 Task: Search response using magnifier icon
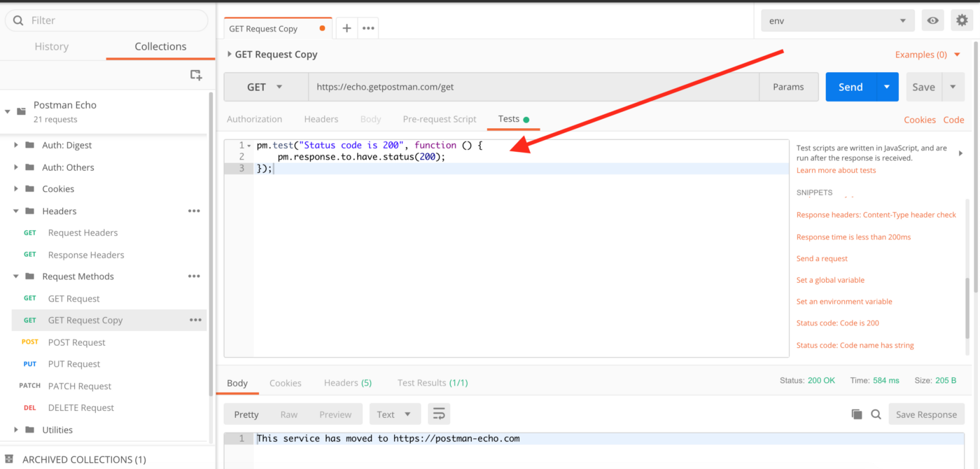pos(876,414)
